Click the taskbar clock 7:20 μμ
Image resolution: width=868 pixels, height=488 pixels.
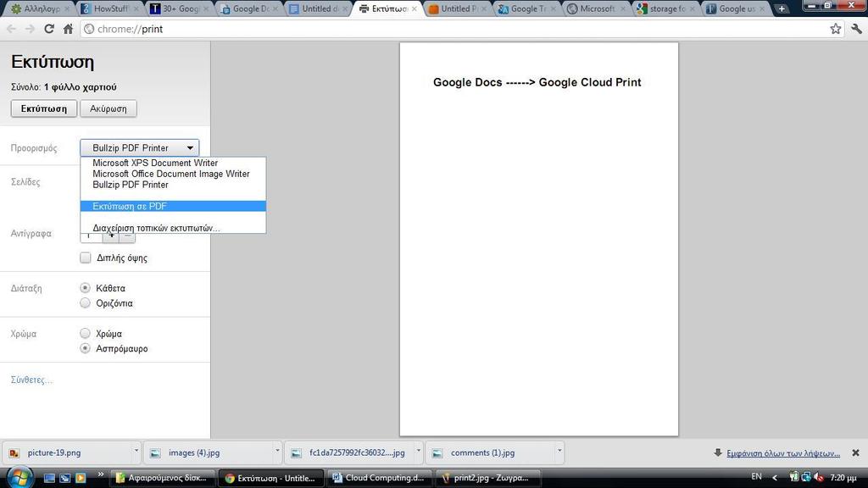843,477
